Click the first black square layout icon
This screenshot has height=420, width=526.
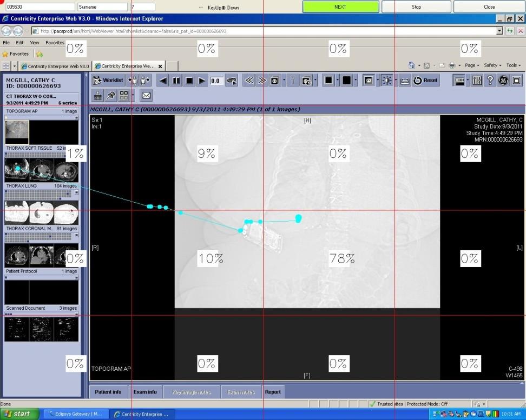pos(329,81)
